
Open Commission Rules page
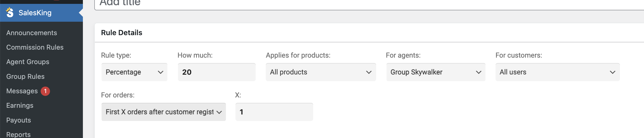[35, 47]
